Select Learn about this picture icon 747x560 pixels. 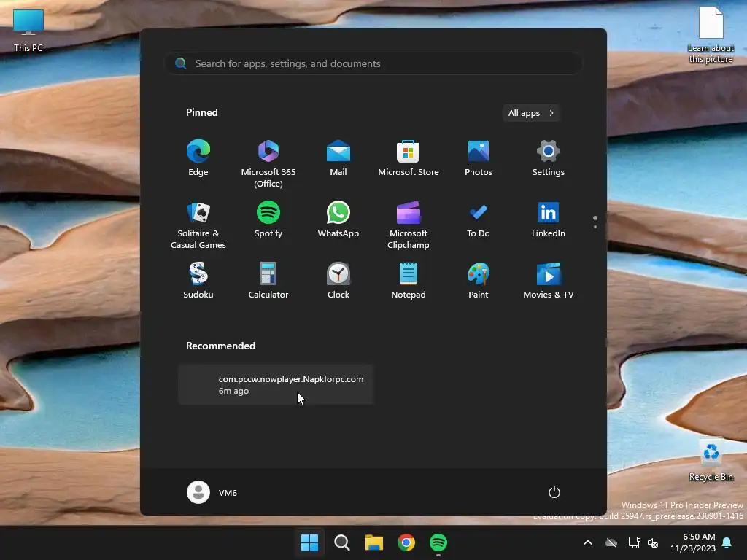pyautogui.click(x=711, y=35)
